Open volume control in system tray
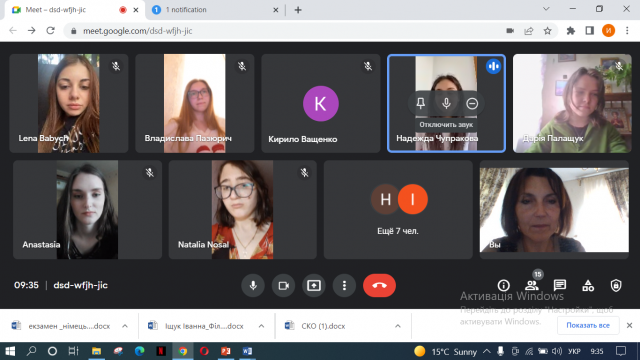The height and width of the screenshot is (360, 640). pos(557,351)
